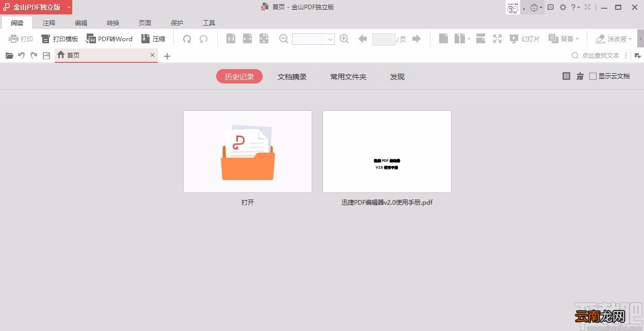Open settings gear in title bar
The height and width of the screenshot is (331, 644).
[x=563, y=7]
